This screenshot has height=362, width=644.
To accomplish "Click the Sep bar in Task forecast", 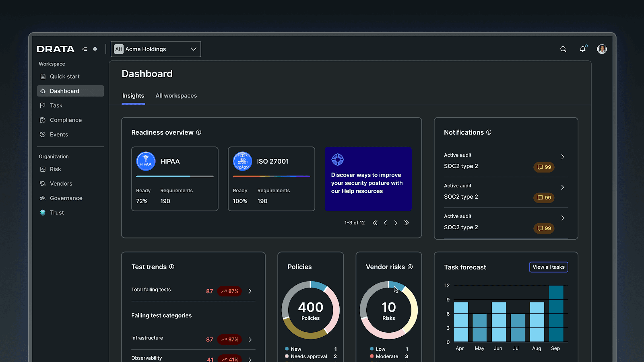I will click(x=556, y=314).
